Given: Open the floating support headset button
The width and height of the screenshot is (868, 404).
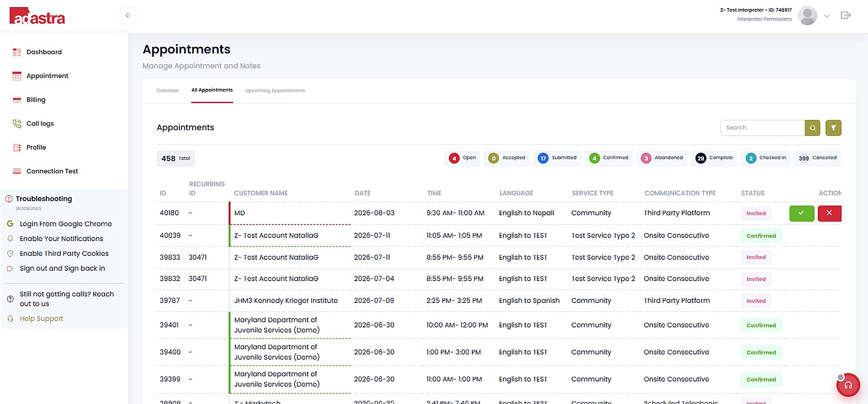Looking at the screenshot, I should (x=848, y=385).
